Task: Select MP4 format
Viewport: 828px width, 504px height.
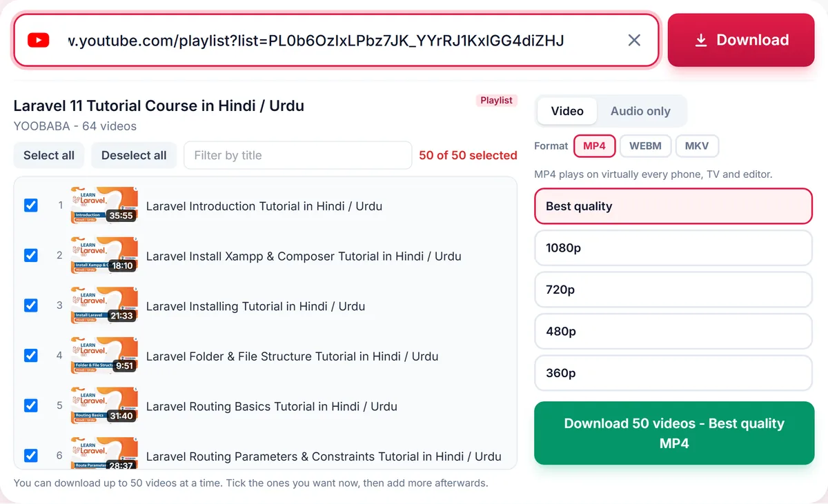Action: coord(594,146)
